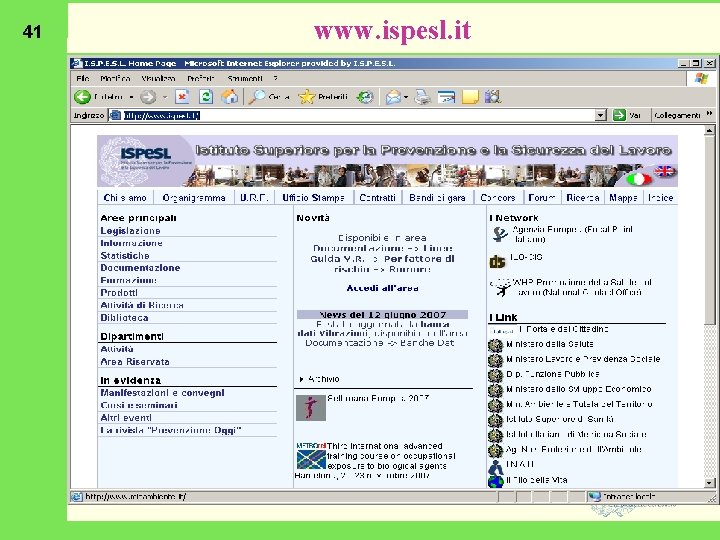Click the page scrollbar down arrow

pyautogui.click(x=709, y=483)
